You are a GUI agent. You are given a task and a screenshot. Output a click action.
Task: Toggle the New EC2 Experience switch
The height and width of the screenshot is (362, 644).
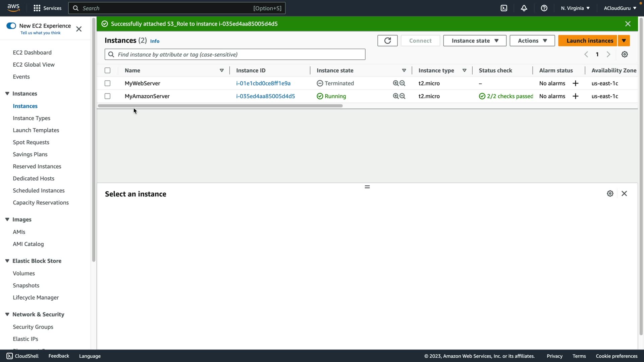click(11, 26)
